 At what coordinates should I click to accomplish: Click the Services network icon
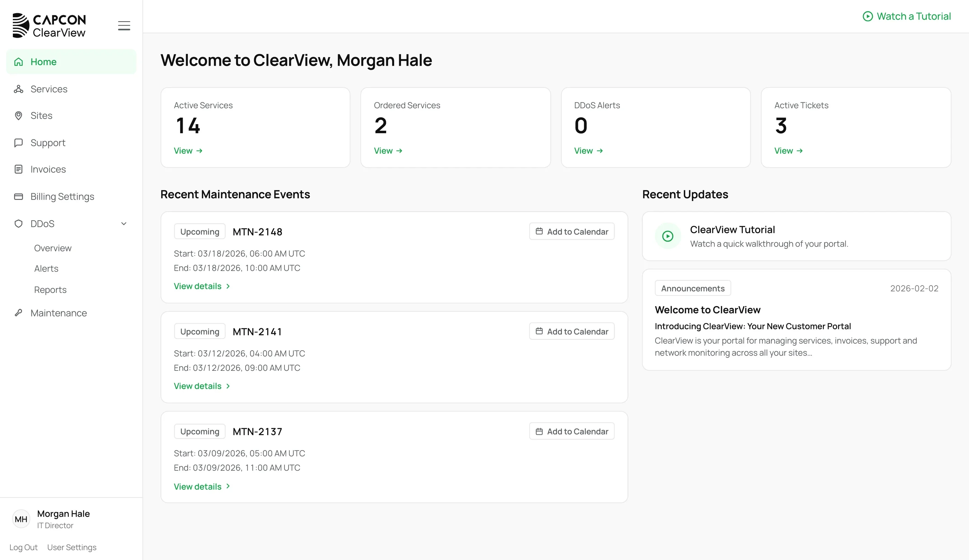point(18,89)
